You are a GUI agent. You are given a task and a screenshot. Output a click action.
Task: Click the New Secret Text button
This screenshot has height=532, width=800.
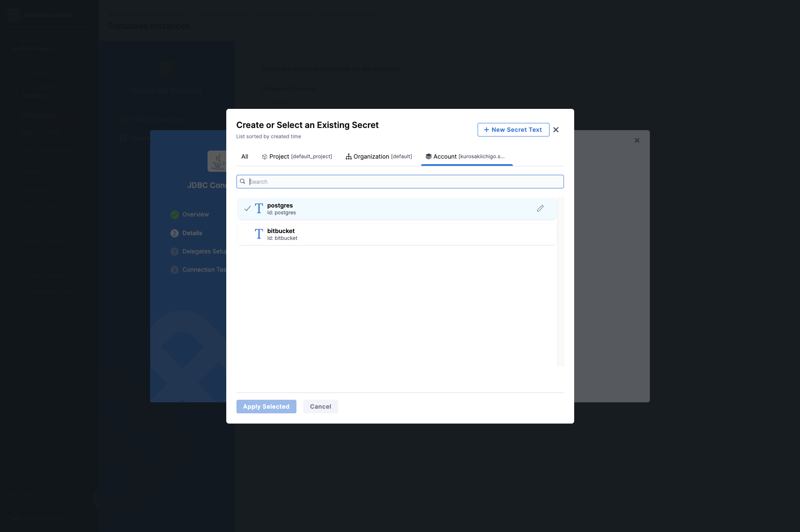(x=513, y=130)
